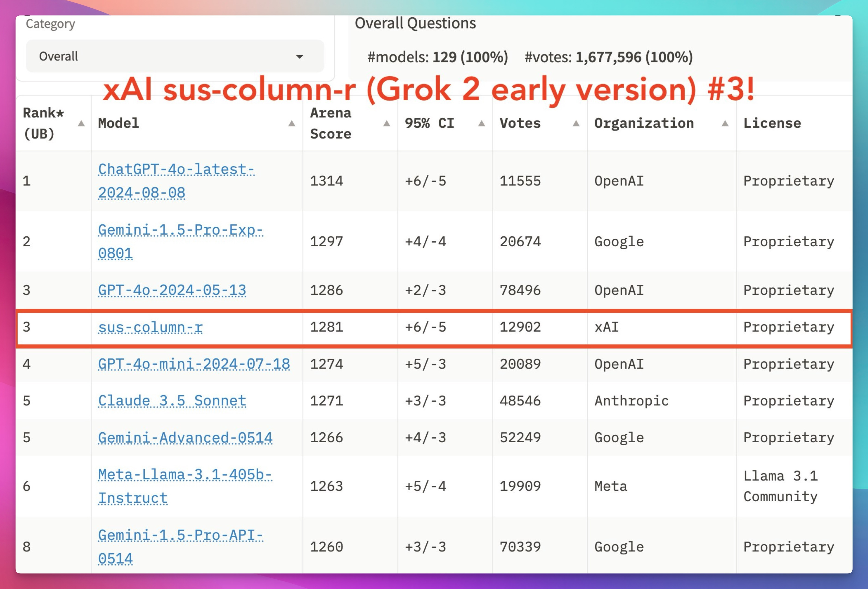
Task: Sort by Arena Score column arrow
Action: [x=386, y=124]
